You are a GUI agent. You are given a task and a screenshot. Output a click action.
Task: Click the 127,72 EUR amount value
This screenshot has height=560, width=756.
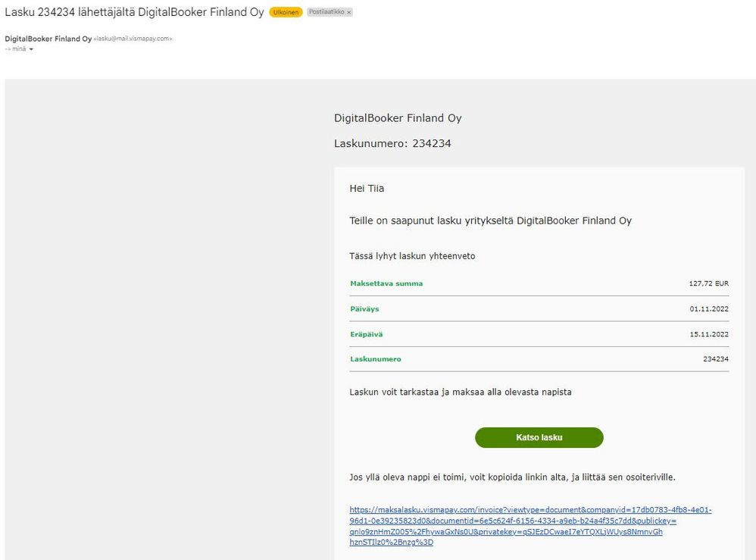[708, 283]
